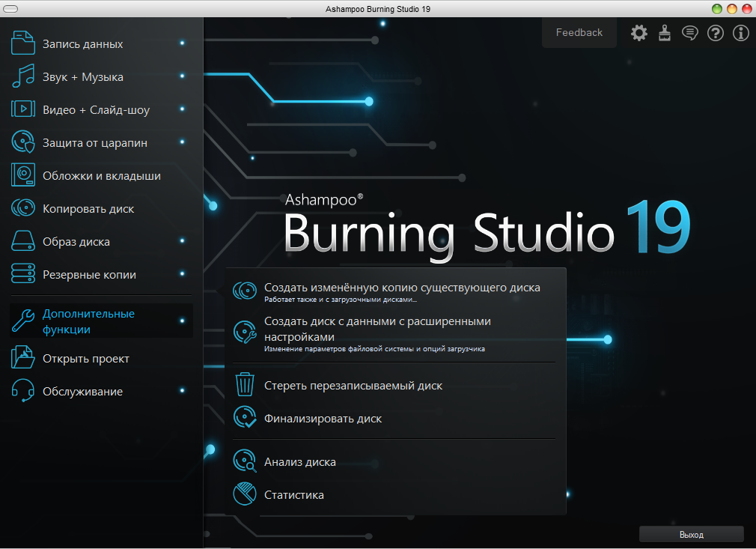Click the folder icon for Запись данных
The width and height of the screenshot is (756, 549).
click(23, 43)
